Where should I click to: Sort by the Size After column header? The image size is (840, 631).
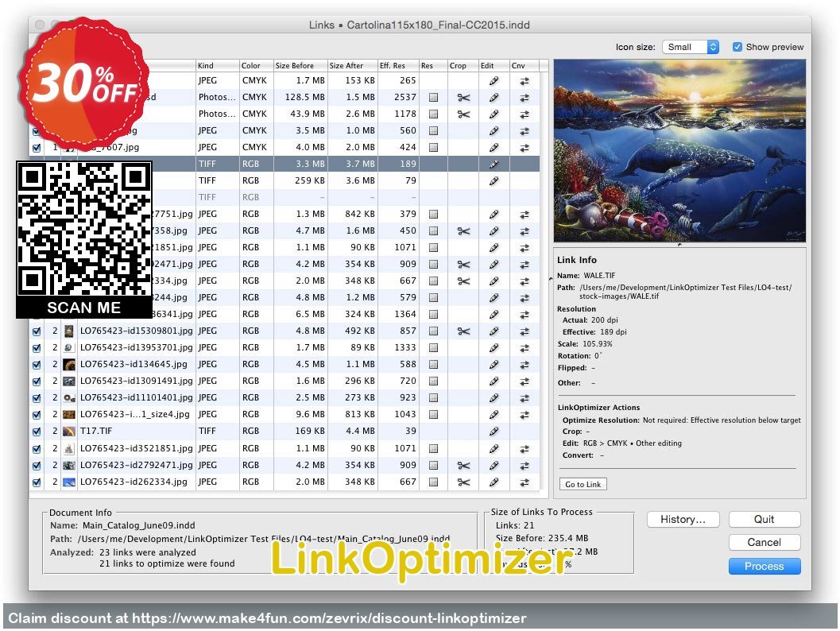(353, 65)
